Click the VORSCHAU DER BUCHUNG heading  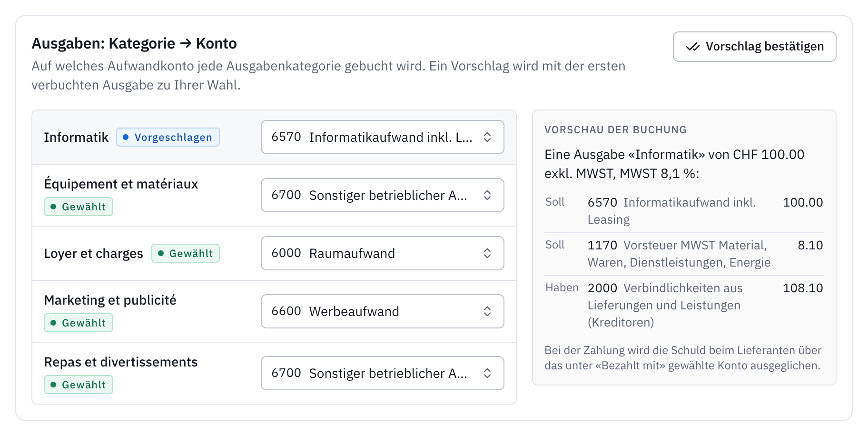(615, 129)
